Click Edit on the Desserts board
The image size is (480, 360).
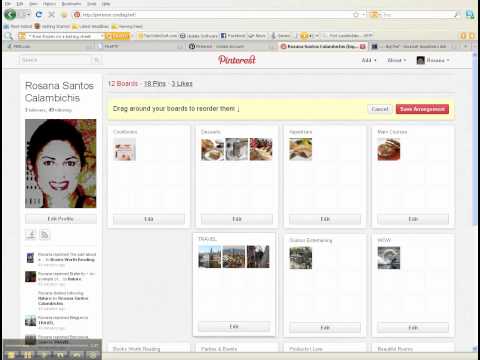[237, 219]
